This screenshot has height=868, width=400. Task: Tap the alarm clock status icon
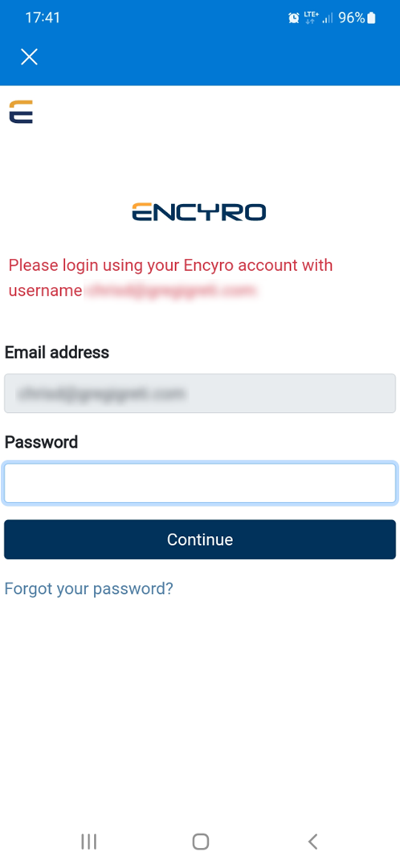click(x=294, y=18)
